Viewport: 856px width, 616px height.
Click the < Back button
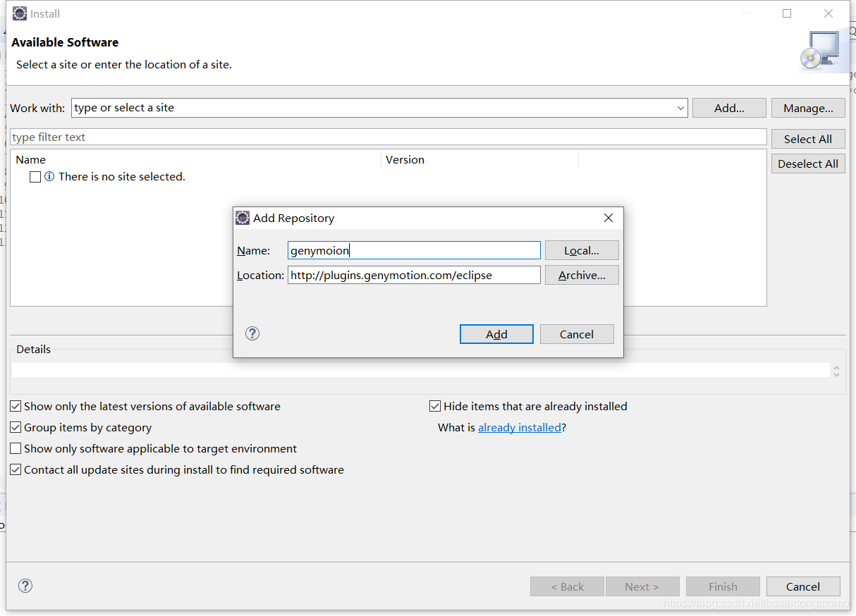coord(567,586)
